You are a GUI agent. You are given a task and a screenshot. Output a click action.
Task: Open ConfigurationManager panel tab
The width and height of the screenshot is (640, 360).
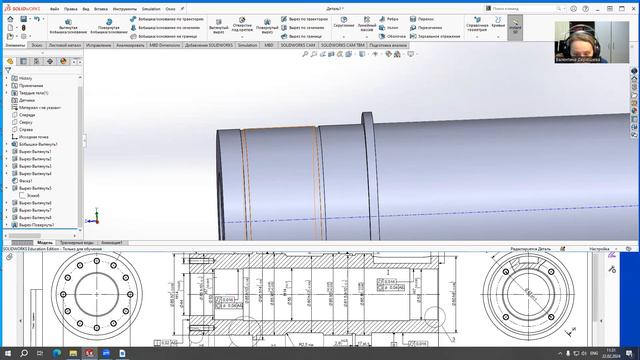(36, 61)
